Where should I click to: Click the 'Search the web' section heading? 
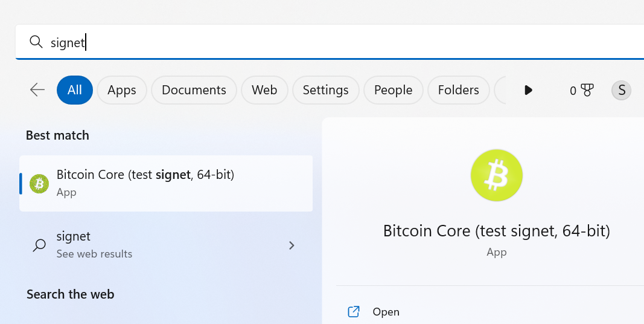70,294
